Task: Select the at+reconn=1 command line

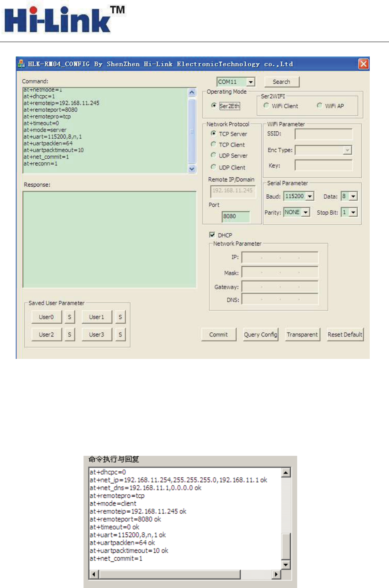Action: pos(41,163)
